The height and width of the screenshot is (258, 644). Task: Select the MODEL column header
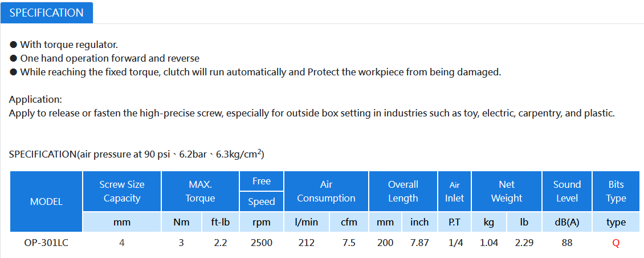[x=46, y=201]
